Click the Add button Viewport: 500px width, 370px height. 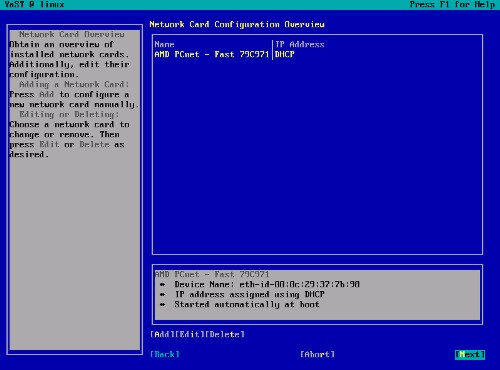pyautogui.click(x=162, y=334)
